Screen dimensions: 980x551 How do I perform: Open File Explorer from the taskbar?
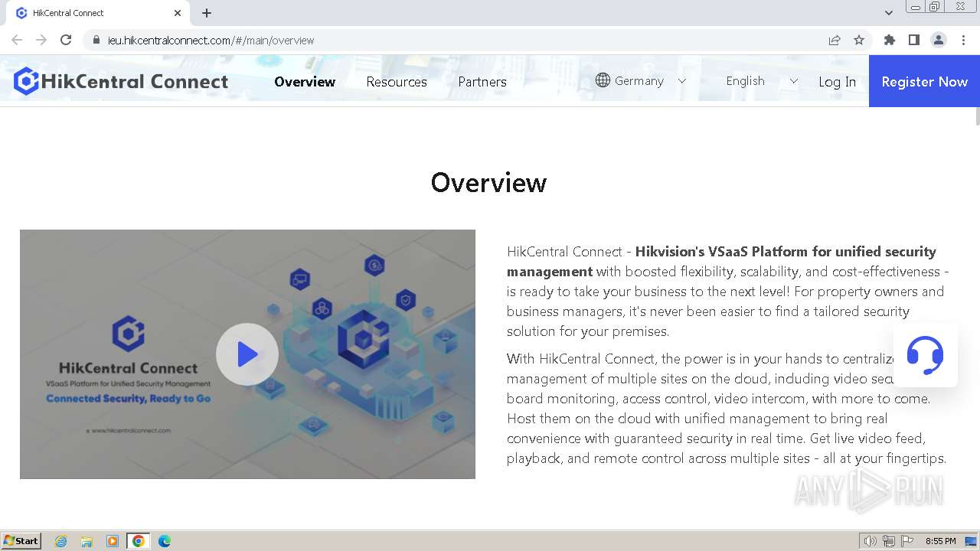point(87,541)
